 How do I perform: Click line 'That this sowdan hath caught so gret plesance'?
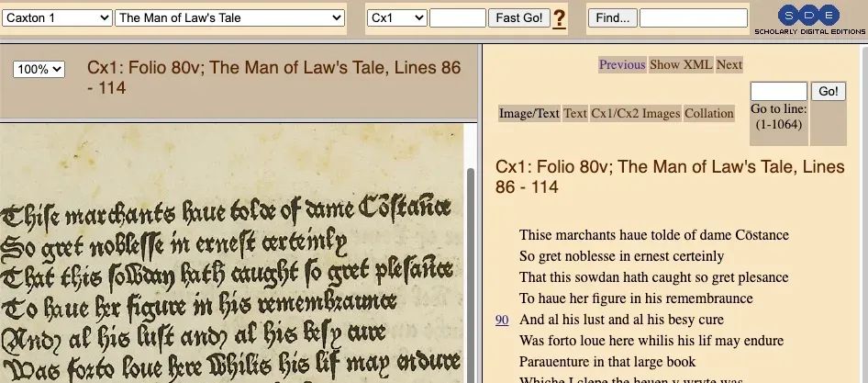coord(654,277)
